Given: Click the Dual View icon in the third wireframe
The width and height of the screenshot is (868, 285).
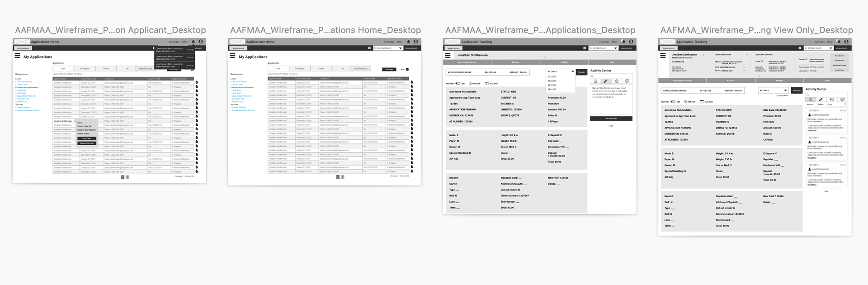Looking at the screenshot, I should tap(486, 83).
